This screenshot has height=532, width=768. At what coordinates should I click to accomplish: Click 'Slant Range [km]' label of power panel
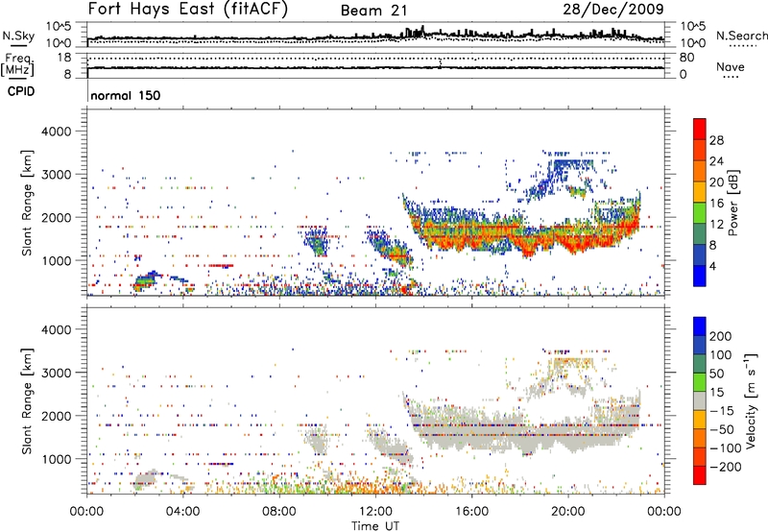27,204
